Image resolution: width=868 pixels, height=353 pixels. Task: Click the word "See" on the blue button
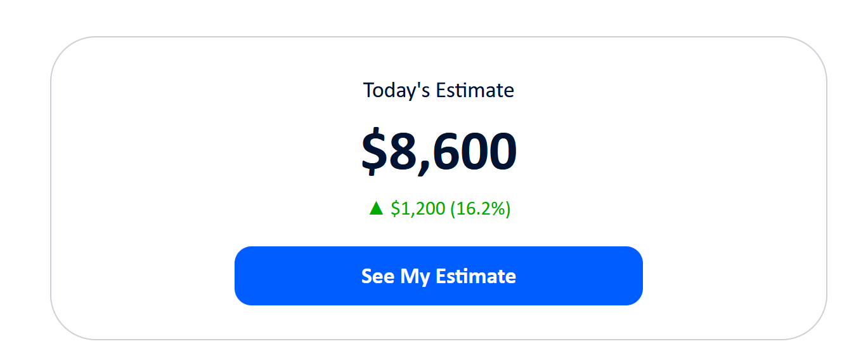click(x=378, y=276)
